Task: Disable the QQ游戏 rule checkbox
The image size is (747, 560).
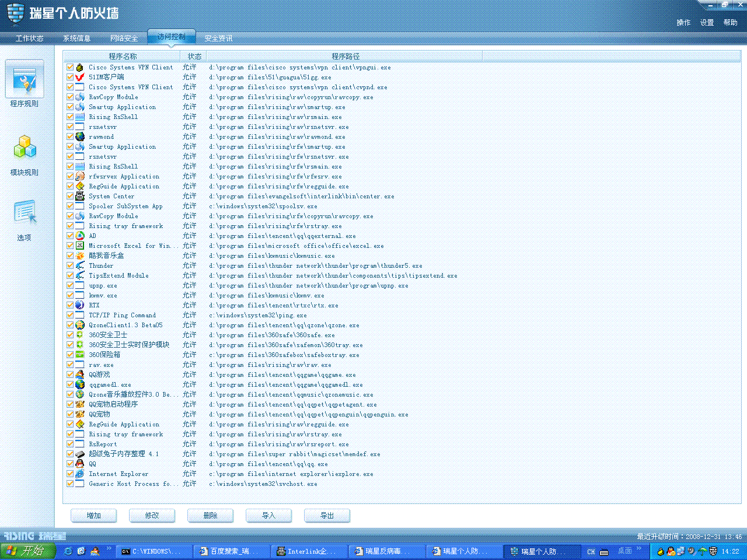Action: (70, 374)
